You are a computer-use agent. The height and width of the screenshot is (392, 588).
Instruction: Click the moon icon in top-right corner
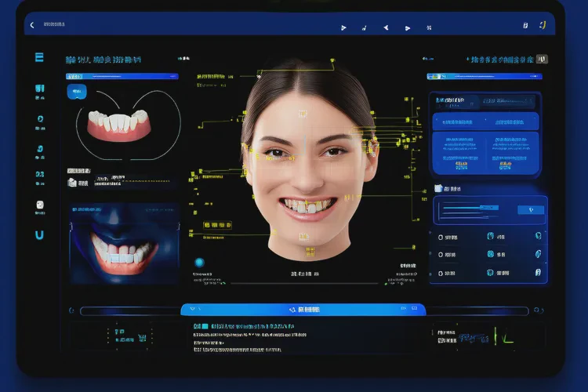542,24
